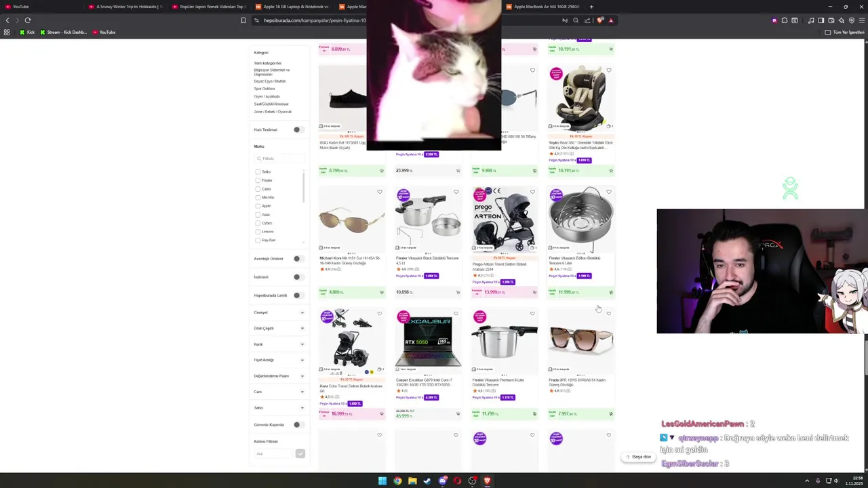Open Stream - Kick Dashboard bookmark
This screenshot has width=868, height=488.
click(x=63, y=32)
